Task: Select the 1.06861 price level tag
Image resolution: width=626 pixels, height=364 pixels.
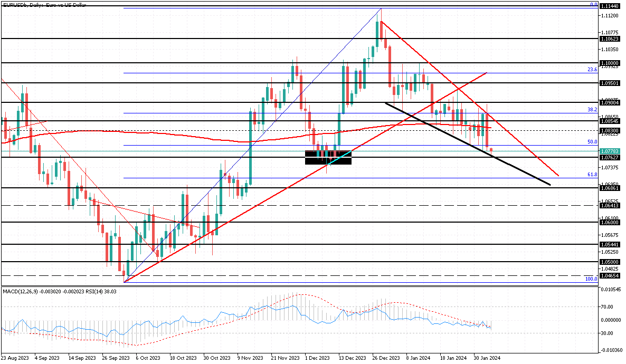Action: pyautogui.click(x=610, y=188)
